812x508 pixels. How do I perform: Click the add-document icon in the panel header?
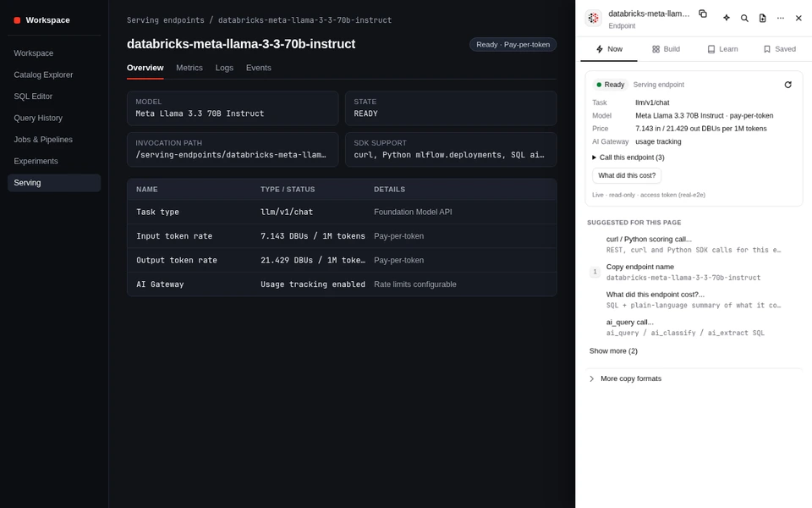[762, 18]
